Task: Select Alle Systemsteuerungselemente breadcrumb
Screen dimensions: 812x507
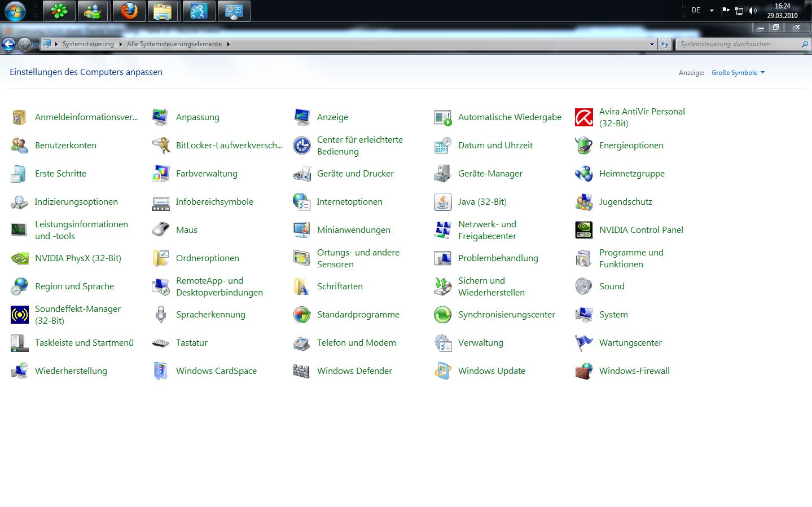Action: pyautogui.click(x=174, y=44)
